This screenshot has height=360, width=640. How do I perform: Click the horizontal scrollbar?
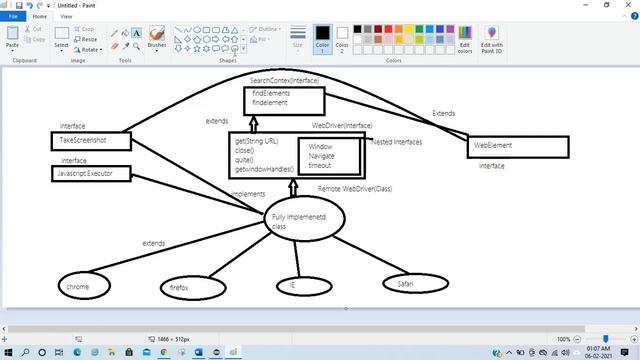tap(296, 329)
